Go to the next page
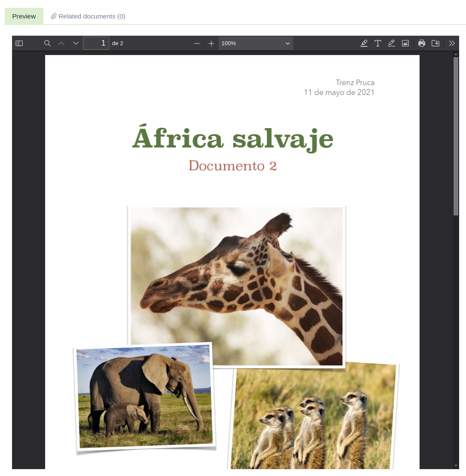The height and width of the screenshot is (476, 466). 76,43
